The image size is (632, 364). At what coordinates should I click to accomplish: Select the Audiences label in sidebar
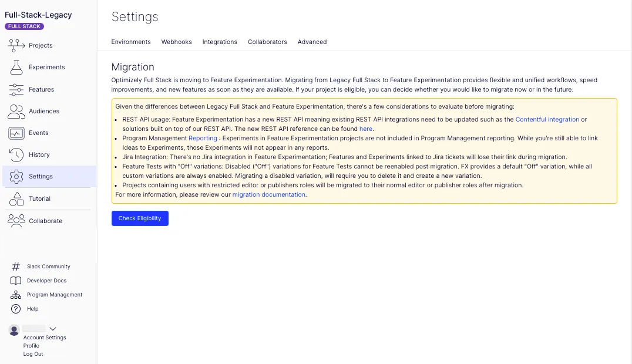point(44,112)
